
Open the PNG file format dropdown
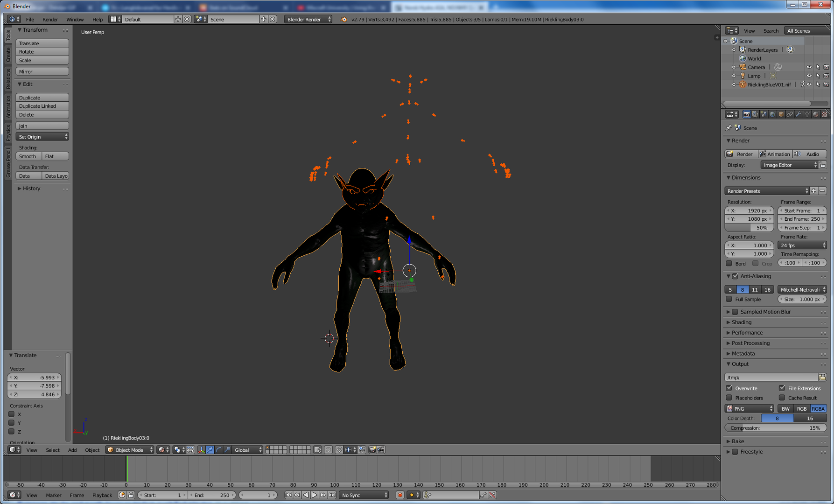pyautogui.click(x=750, y=409)
